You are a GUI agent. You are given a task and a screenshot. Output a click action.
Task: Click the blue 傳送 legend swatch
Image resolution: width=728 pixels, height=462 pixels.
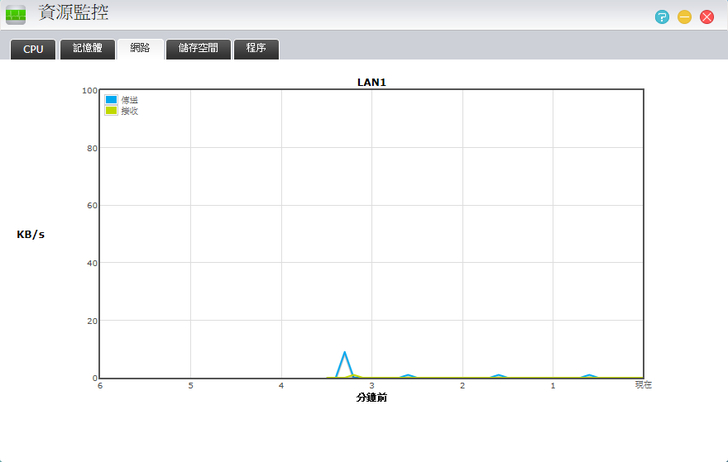(111, 99)
